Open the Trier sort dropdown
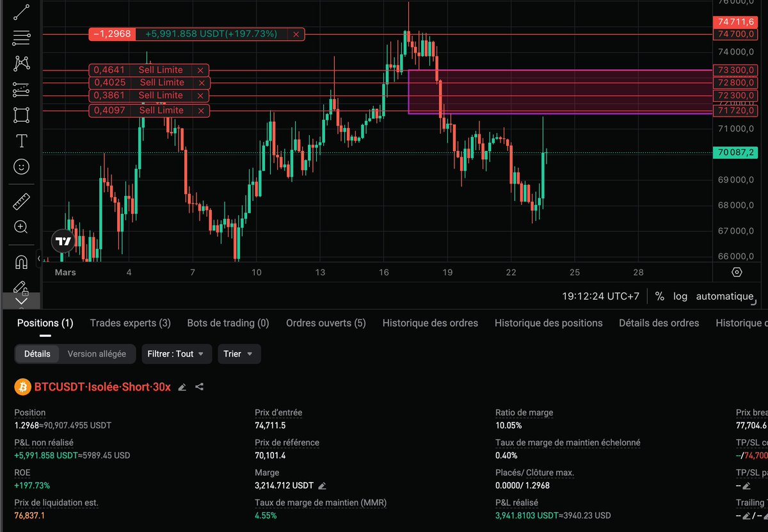Screen dimensions: 768x532 tap(239, 354)
